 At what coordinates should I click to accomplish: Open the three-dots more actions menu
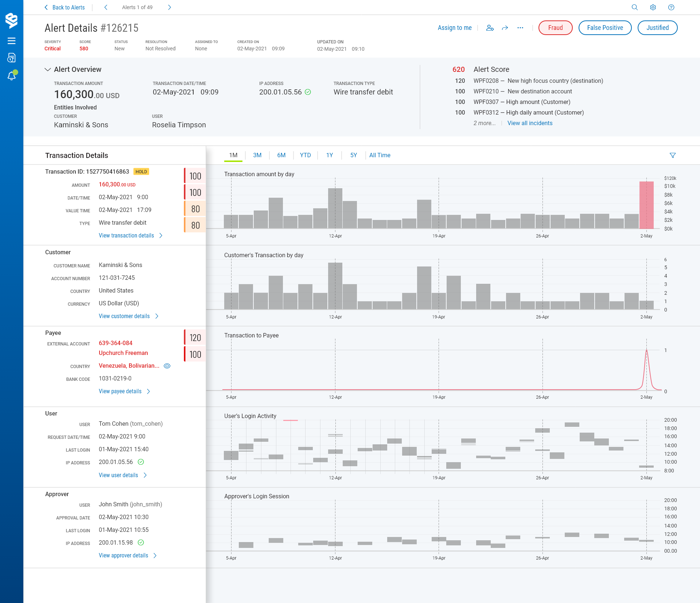[x=520, y=28]
